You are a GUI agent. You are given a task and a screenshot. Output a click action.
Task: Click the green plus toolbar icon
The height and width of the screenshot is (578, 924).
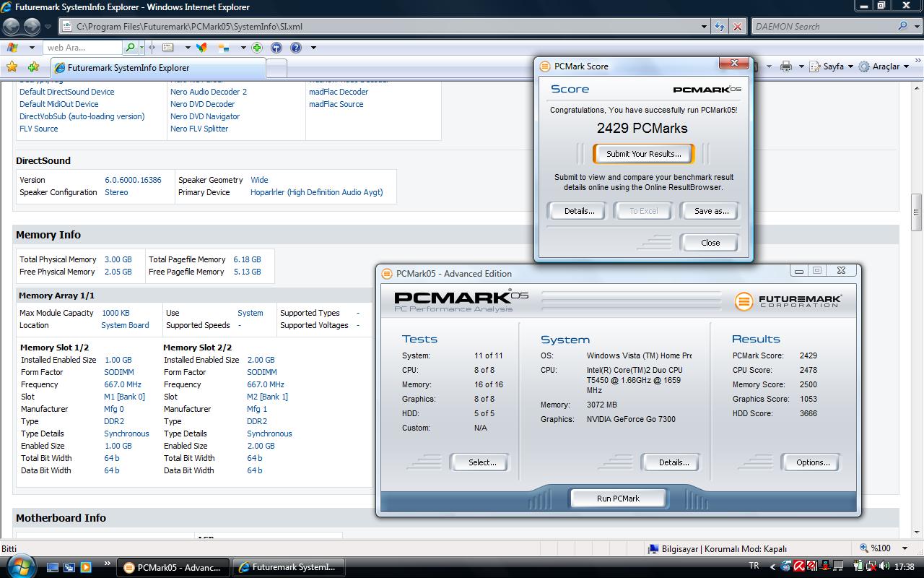point(257,48)
